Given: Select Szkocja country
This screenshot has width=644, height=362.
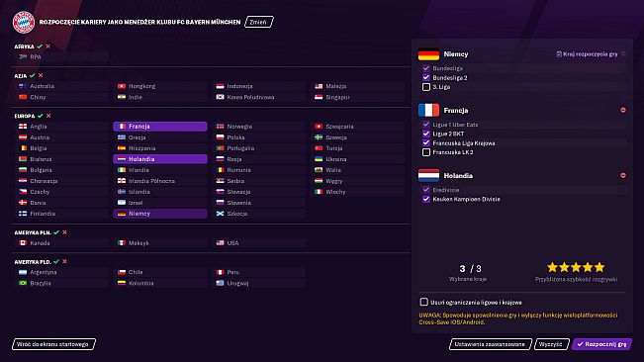Looking at the screenshot, I should pyautogui.click(x=259, y=214).
